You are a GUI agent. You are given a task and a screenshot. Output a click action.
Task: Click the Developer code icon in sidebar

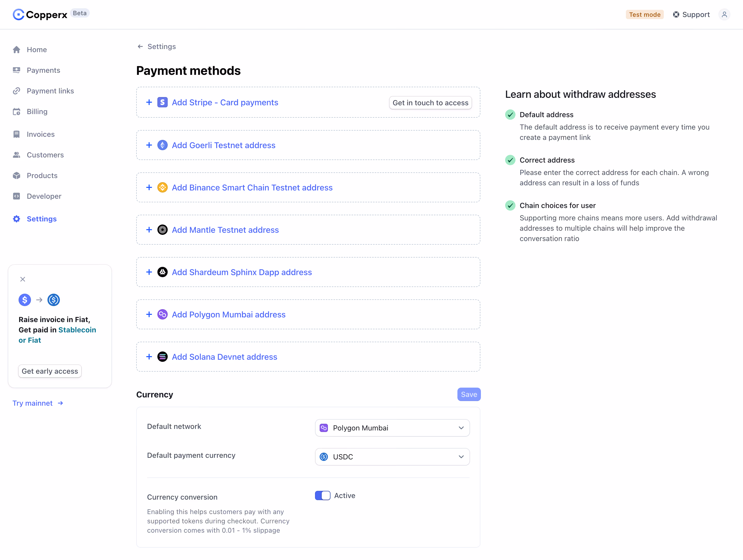(x=17, y=196)
